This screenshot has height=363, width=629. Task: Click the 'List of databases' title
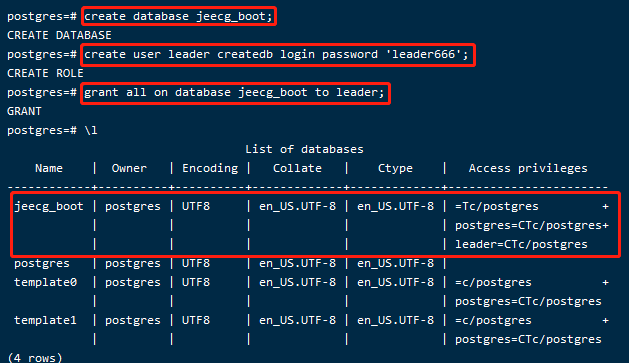(x=304, y=149)
